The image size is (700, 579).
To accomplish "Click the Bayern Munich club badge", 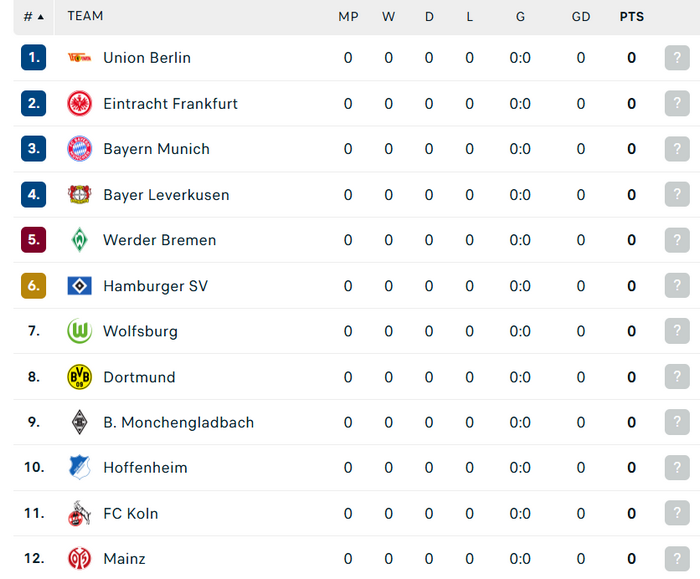I will coord(79,149).
